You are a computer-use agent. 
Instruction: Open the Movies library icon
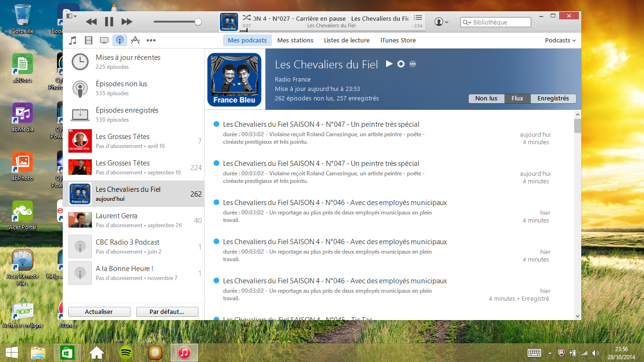click(89, 40)
